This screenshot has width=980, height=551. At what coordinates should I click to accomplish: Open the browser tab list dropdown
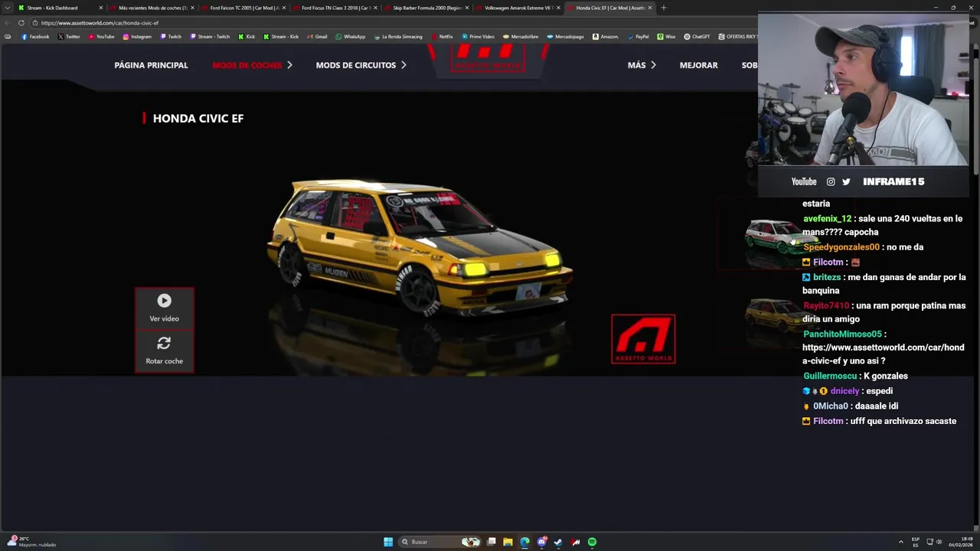point(8,8)
